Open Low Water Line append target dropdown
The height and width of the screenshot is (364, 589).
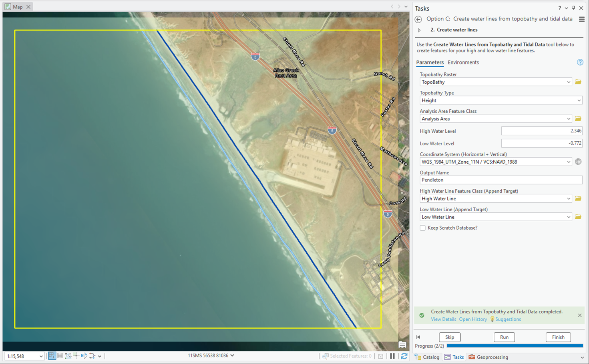(x=568, y=217)
